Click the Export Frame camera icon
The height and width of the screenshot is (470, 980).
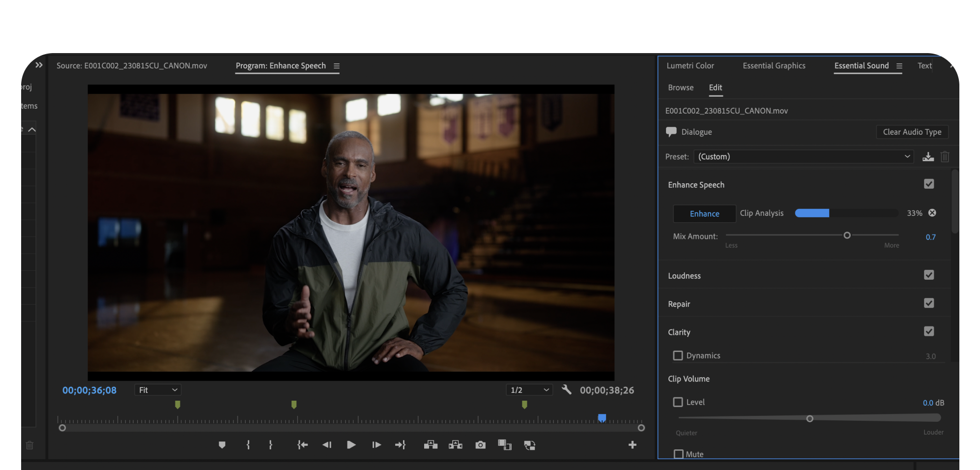tap(480, 445)
